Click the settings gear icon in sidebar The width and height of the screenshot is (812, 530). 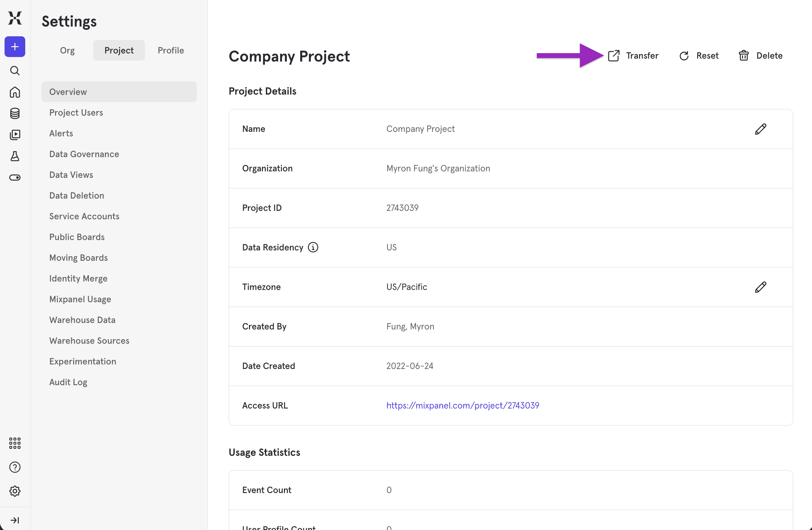[x=15, y=491]
